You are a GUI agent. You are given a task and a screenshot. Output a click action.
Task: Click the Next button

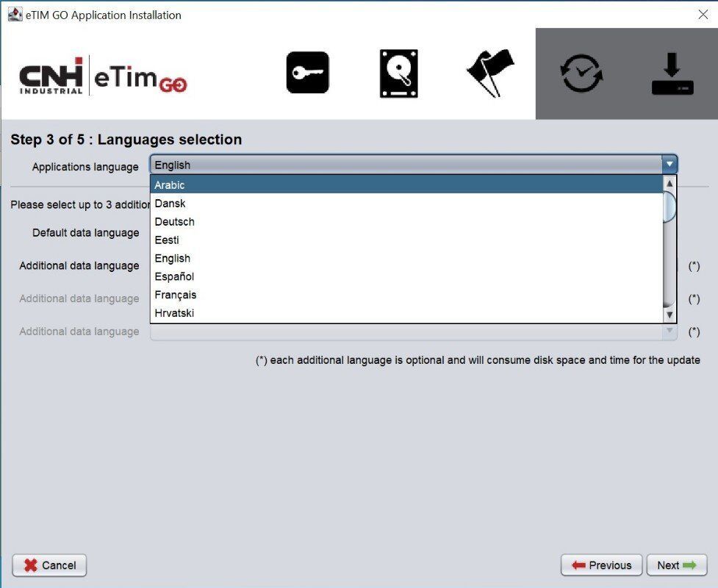pyautogui.click(x=677, y=565)
